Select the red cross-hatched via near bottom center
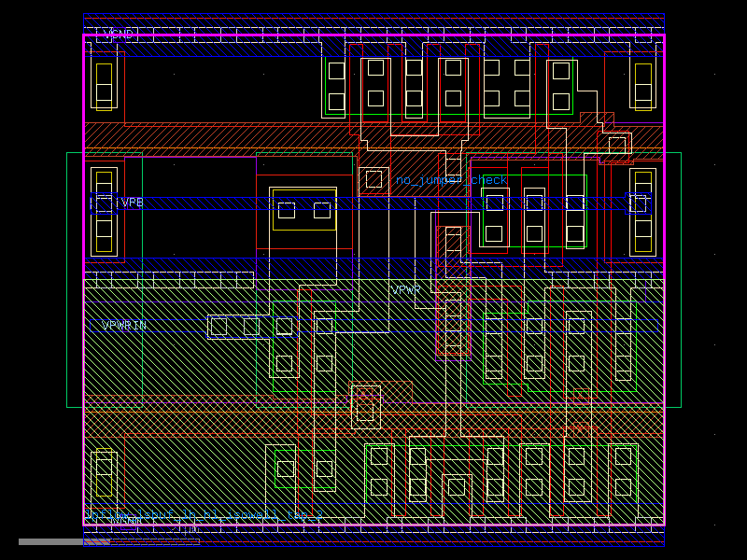Screen dimensions: 747x560 [x=365, y=406]
